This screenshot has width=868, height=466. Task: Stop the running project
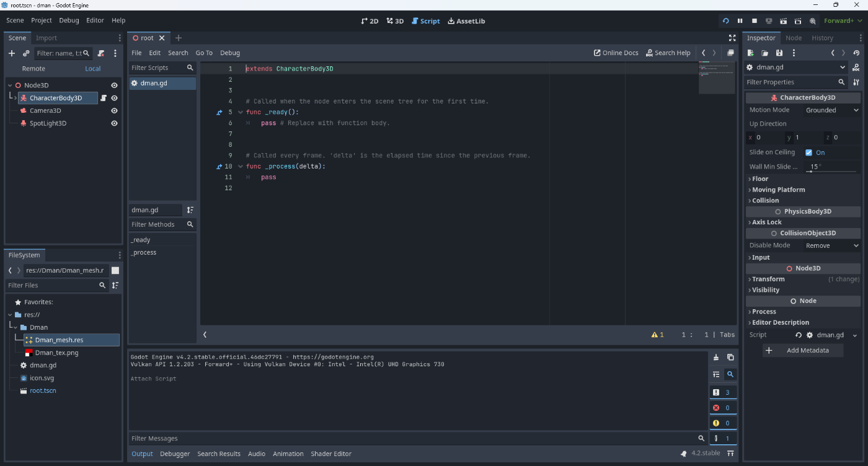click(x=755, y=20)
